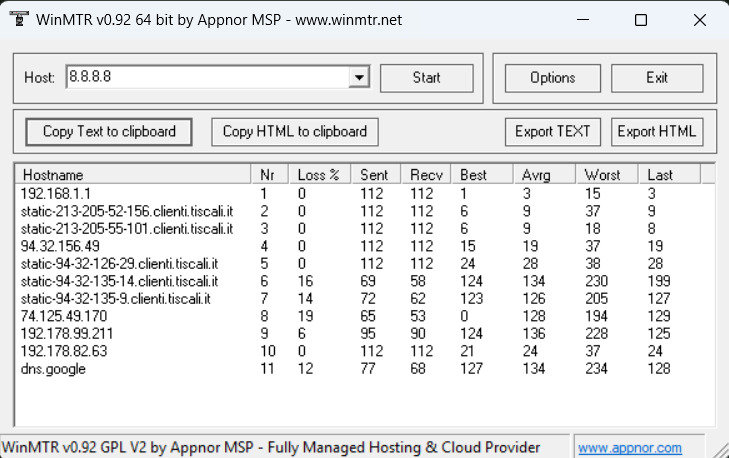Minimize the WinMTR window
The width and height of the screenshot is (729, 458).
[583, 20]
